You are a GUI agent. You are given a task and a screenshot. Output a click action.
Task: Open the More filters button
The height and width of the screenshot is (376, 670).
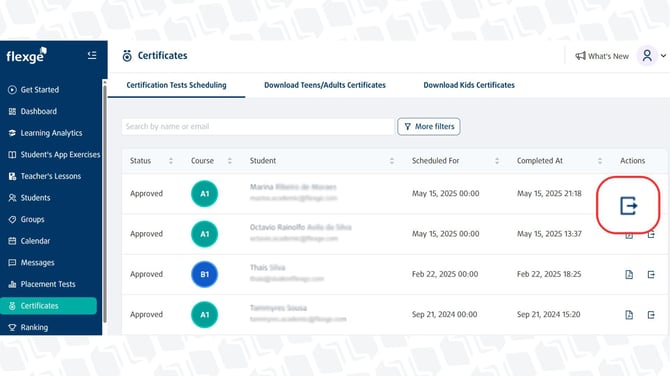coord(429,126)
